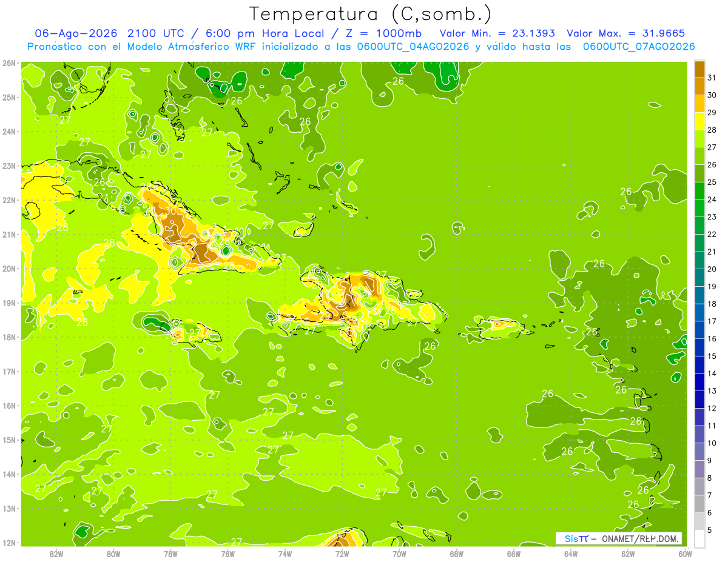Click the "78W" longitude label
728x562 pixels.
tap(170, 554)
